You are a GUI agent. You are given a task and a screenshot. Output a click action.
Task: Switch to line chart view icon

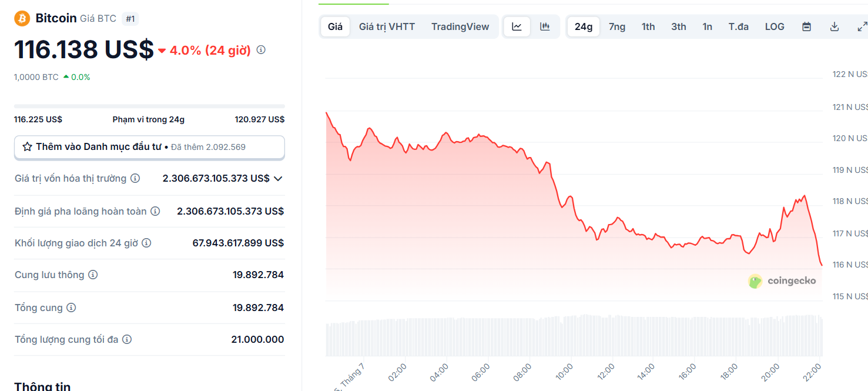[517, 26]
